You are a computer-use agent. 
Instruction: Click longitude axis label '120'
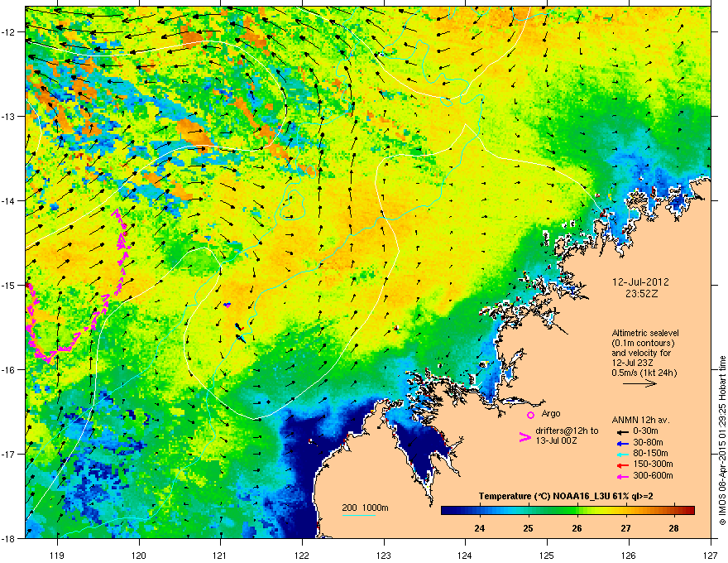pos(139,555)
